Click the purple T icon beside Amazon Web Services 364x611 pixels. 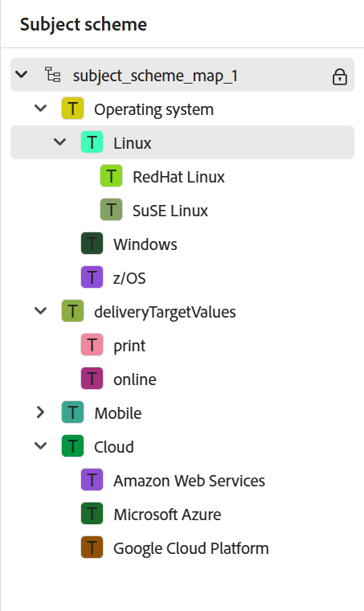pyautogui.click(x=92, y=480)
